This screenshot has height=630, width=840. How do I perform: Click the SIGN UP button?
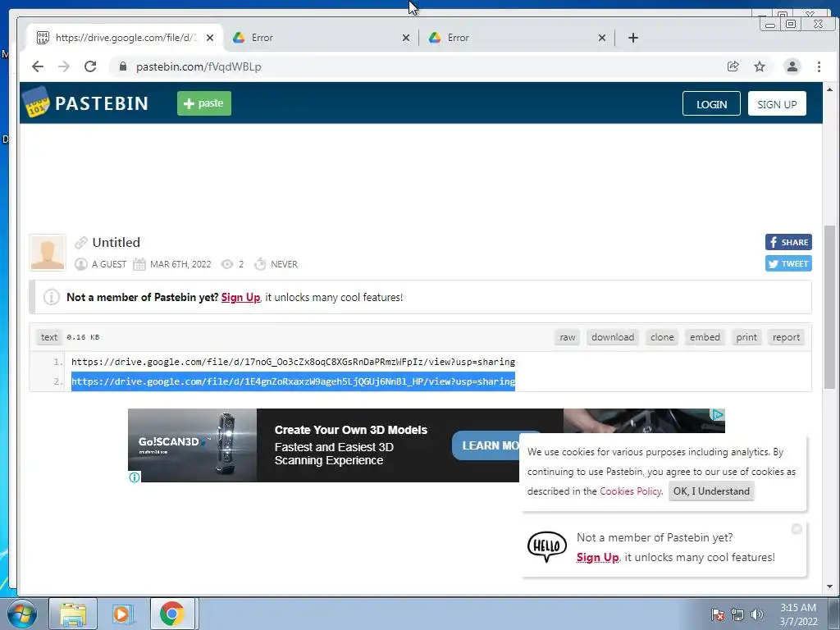pyautogui.click(x=777, y=104)
